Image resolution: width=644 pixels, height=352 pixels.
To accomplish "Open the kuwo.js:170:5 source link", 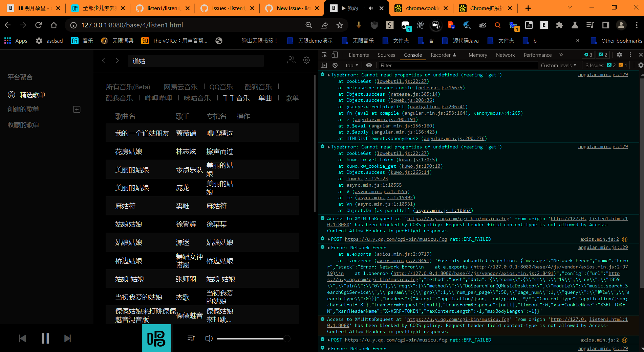I will (417, 160).
